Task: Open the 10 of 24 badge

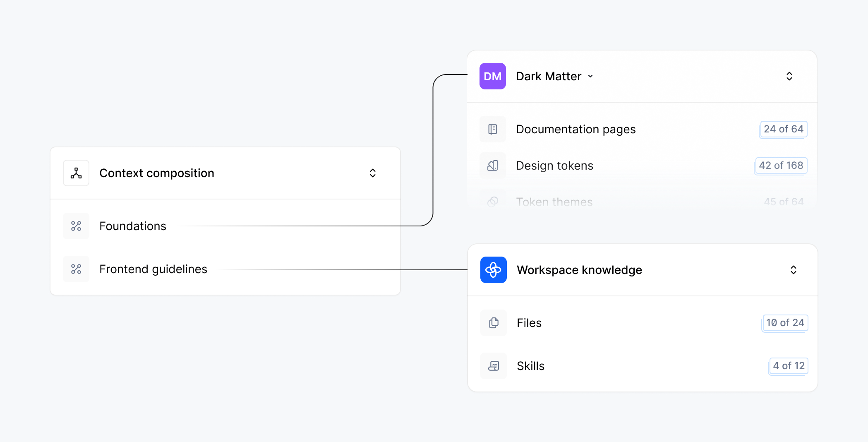Action: pos(785,323)
